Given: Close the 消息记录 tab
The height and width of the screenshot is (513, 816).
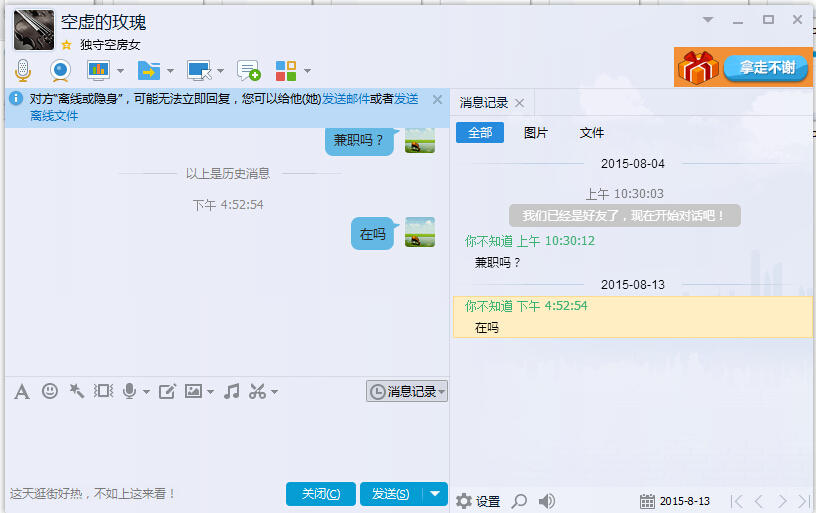Looking at the screenshot, I should tap(519, 103).
